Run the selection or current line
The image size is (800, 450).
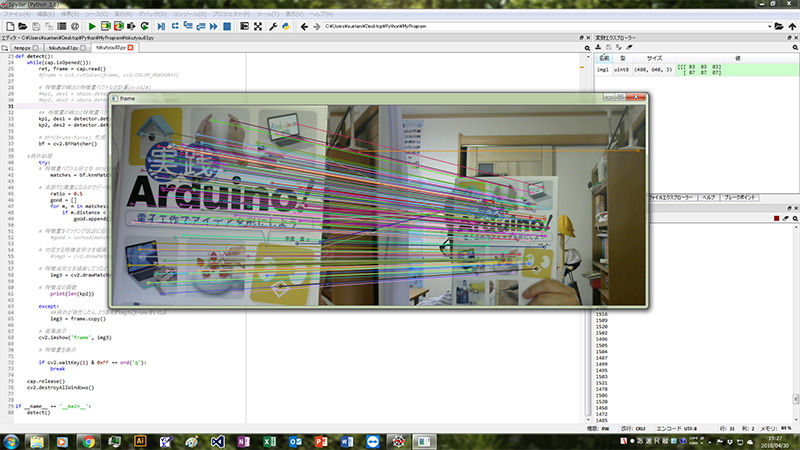(x=131, y=26)
